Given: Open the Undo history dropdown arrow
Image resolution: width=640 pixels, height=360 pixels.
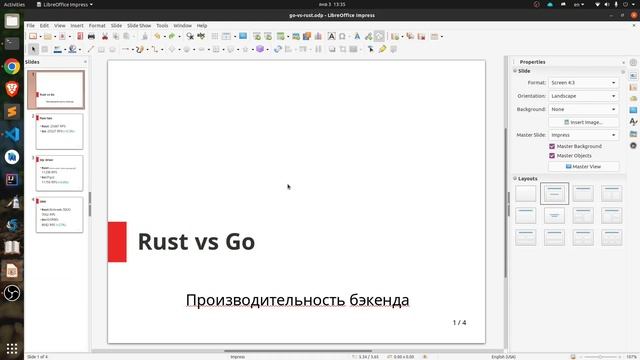Looking at the screenshot, I should pos(164,37).
